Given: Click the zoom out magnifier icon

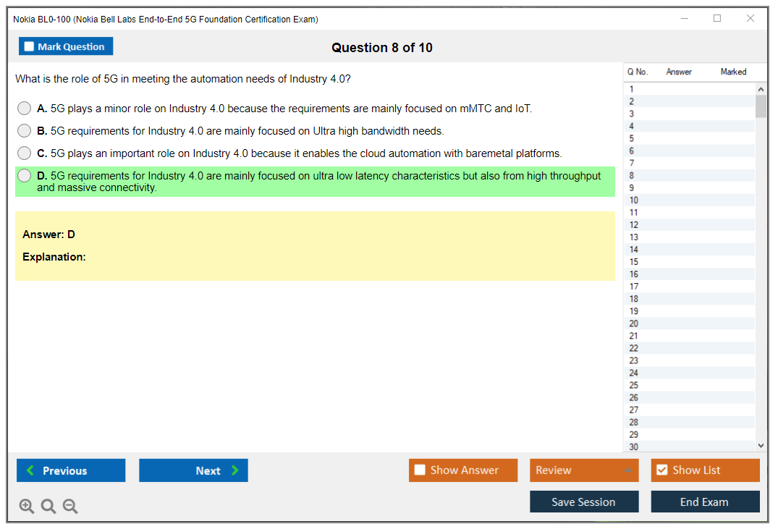Looking at the screenshot, I should tap(70, 507).
